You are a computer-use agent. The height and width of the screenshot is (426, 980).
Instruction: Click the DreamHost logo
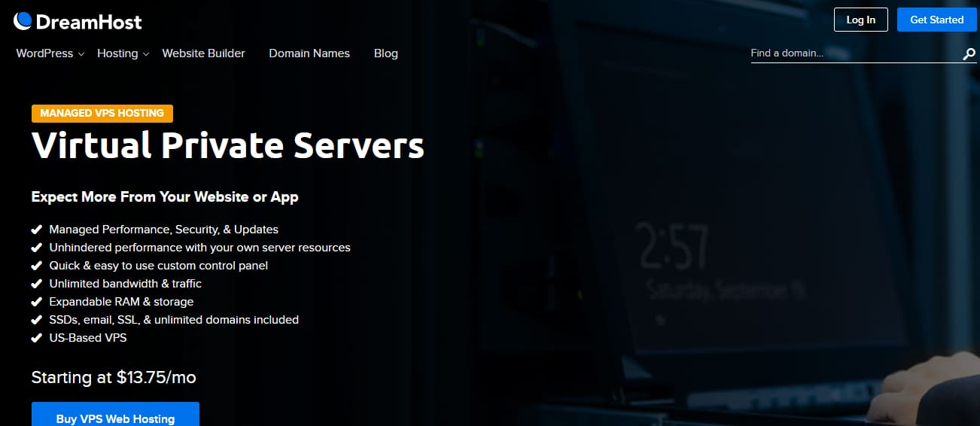(x=78, y=21)
